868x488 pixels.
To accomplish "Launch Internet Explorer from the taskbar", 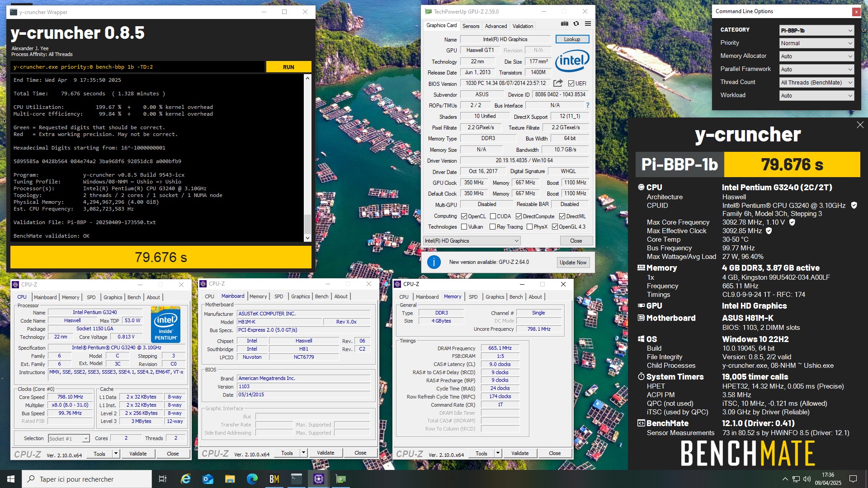I will (185, 479).
